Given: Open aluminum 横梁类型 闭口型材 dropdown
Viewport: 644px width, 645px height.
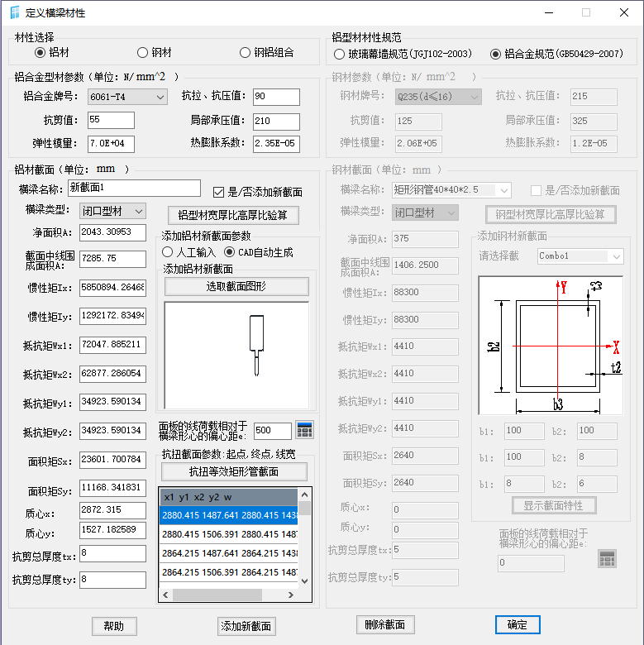Looking at the screenshot, I should (112, 212).
